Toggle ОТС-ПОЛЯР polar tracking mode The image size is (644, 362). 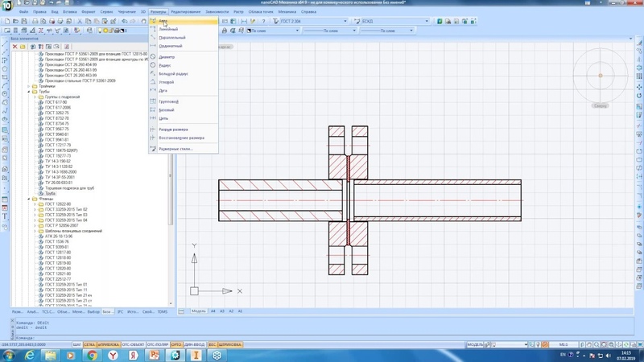point(158,344)
